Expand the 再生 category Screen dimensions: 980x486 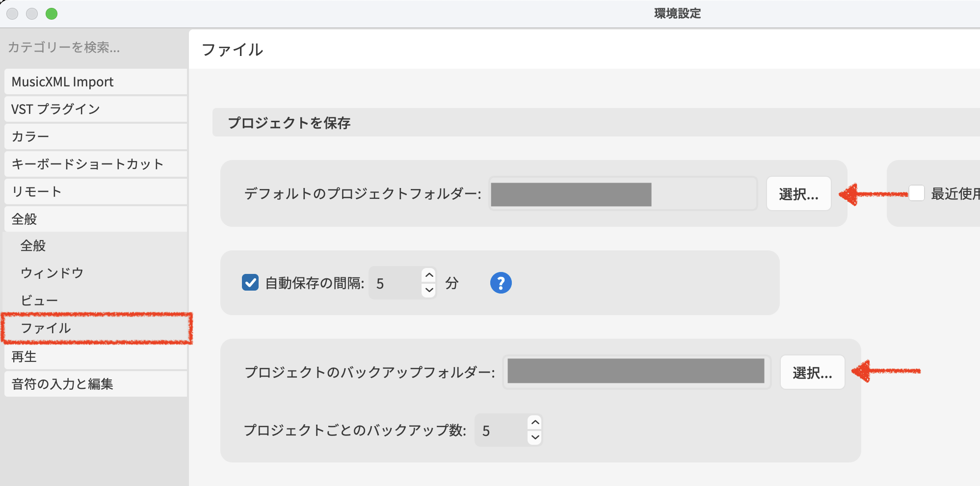tap(96, 357)
